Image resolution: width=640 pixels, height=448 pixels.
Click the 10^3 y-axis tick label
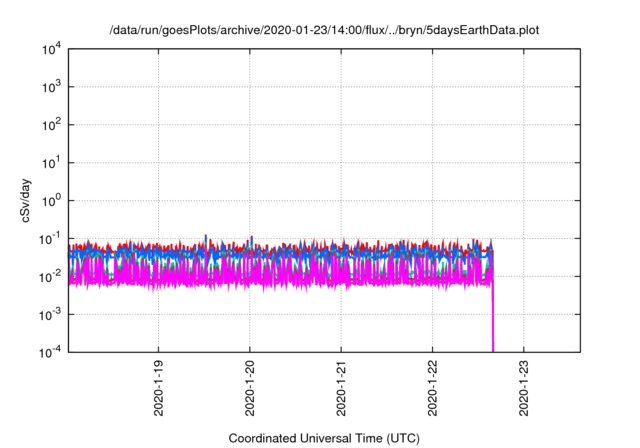click(x=51, y=86)
